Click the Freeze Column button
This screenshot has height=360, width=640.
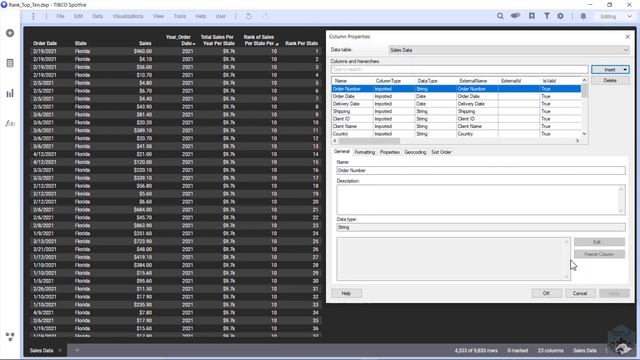[x=599, y=254]
